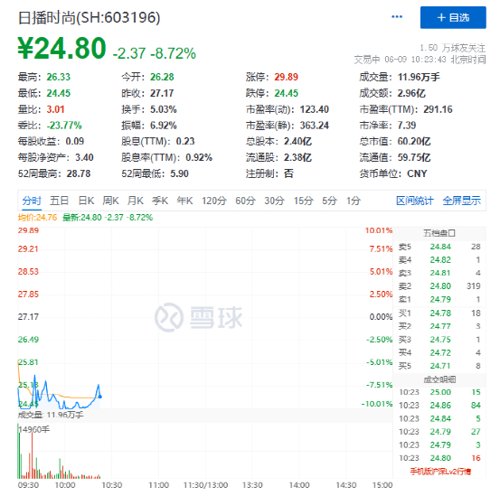Image resolution: width=500 pixels, height=496 pixels.
Task: Click the 手机版沪深Lv2行情 link
Action: [440, 471]
